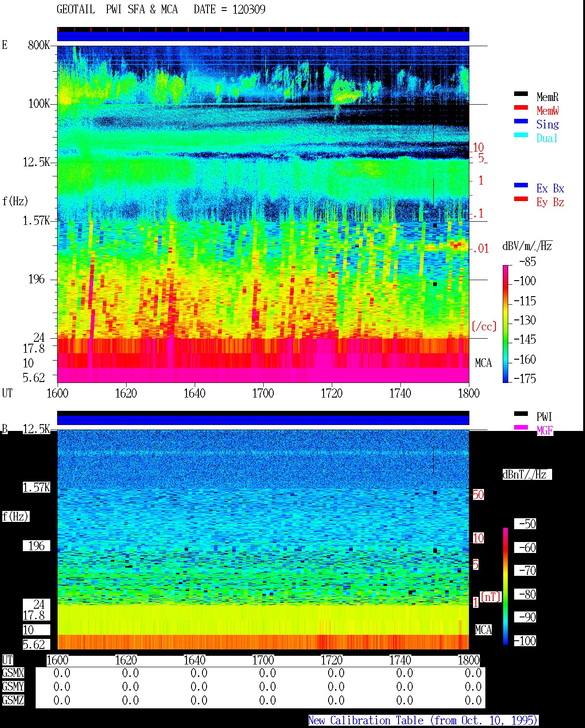Click the GSMX row label

click(13, 673)
